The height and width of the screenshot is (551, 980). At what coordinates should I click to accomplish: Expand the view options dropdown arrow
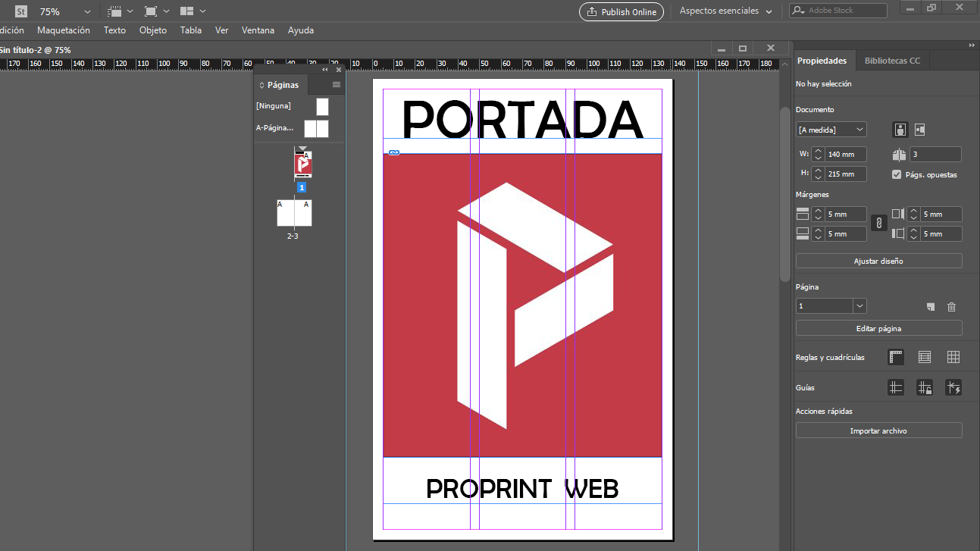point(130,11)
